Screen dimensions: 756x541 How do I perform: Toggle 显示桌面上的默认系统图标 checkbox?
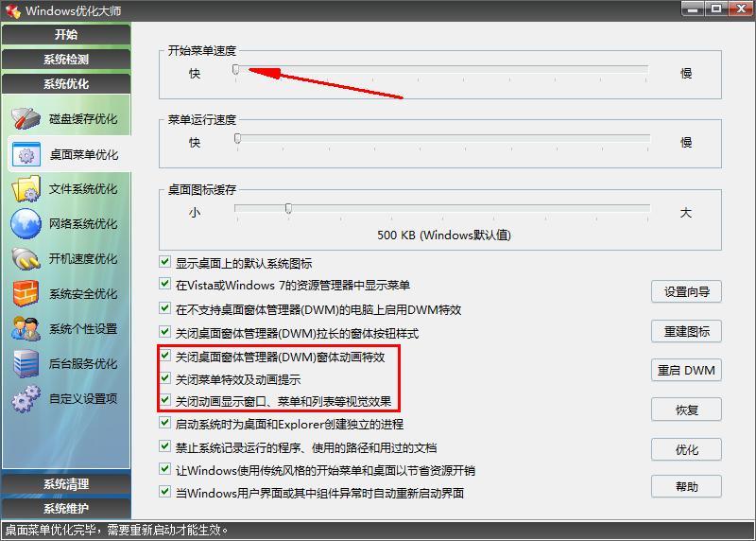164,262
